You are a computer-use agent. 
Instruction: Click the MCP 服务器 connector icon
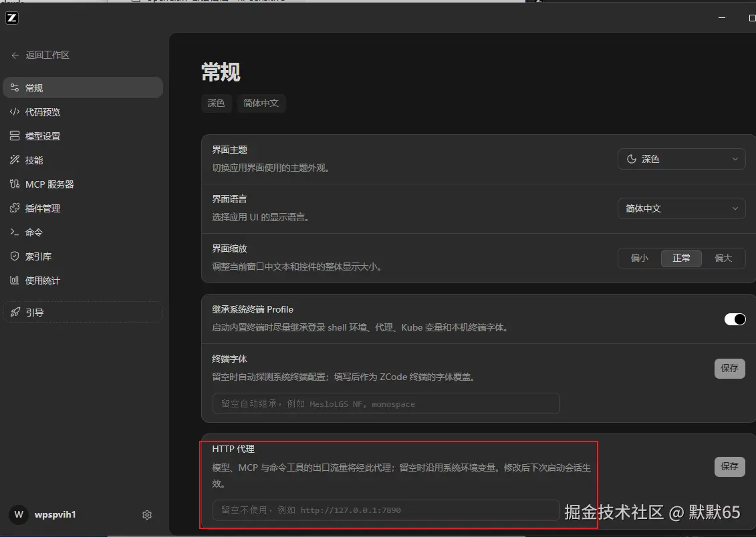coord(15,184)
